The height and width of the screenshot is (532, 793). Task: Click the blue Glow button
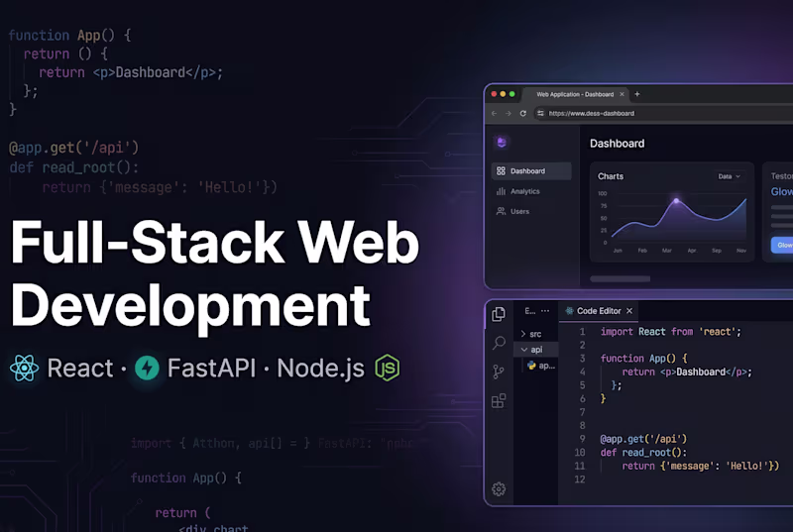pyautogui.click(x=782, y=245)
